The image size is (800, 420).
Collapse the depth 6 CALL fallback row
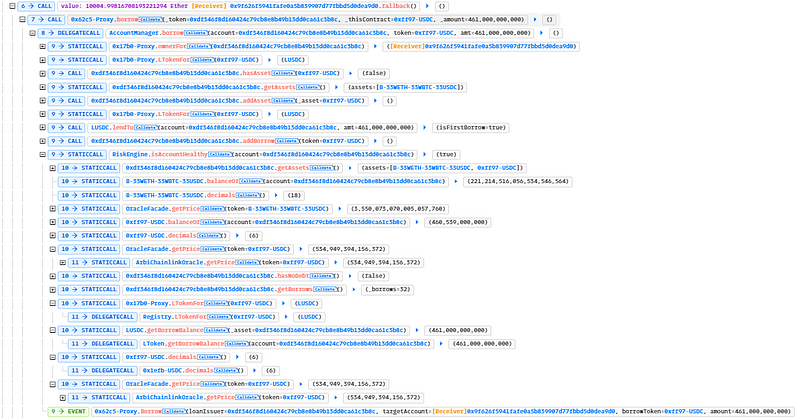[x=7, y=6]
